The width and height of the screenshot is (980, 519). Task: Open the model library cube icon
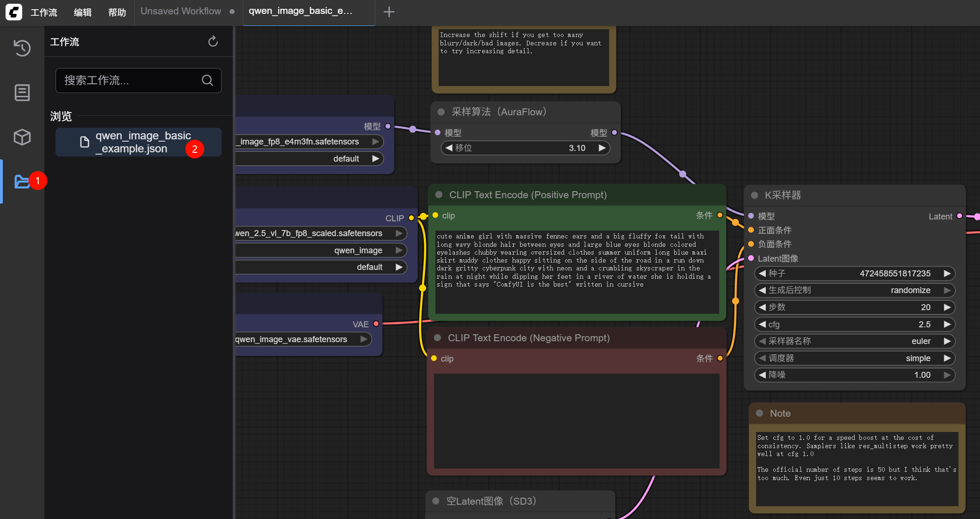pyautogui.click(x=22, y=137)
